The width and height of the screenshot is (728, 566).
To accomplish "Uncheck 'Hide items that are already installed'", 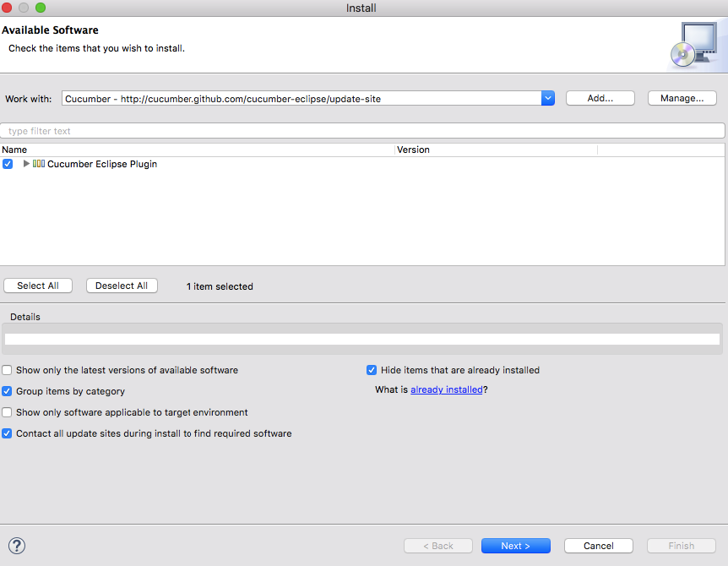I will [371, 370].
